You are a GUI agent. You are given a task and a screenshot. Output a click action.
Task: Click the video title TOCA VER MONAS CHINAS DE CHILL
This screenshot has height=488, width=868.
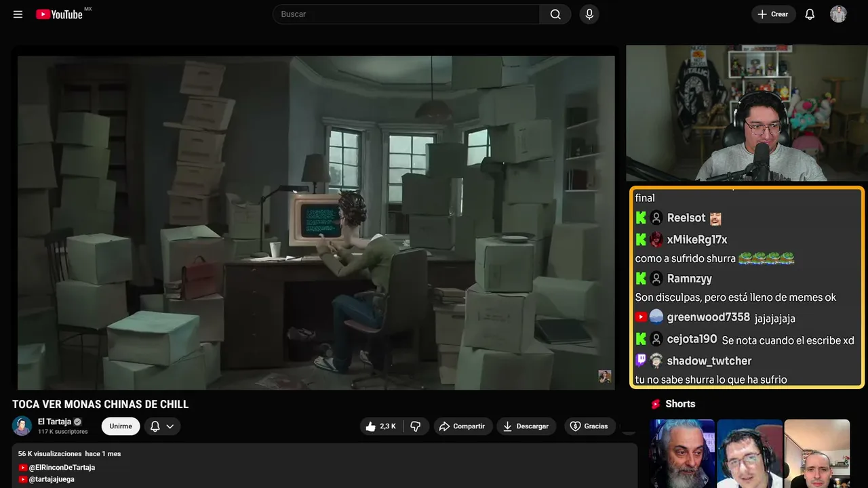click(100, 405)
